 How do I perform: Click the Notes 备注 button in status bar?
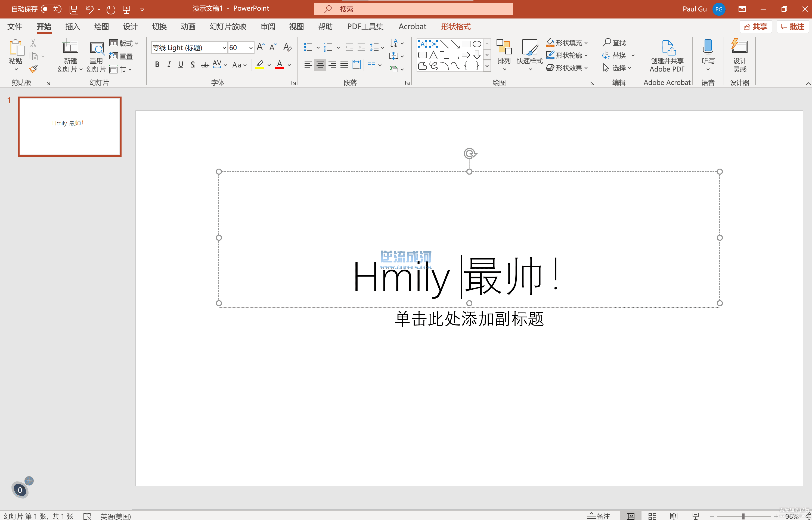[x=599, y=516]
